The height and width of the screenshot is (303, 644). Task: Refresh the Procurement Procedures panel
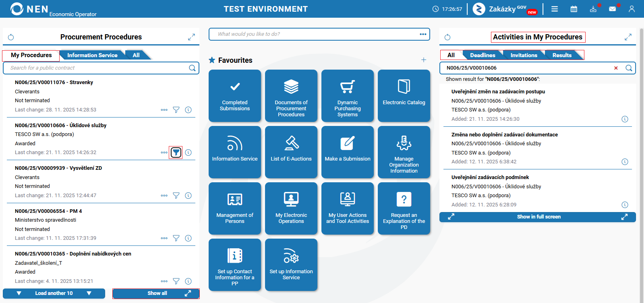click(11, 37)
